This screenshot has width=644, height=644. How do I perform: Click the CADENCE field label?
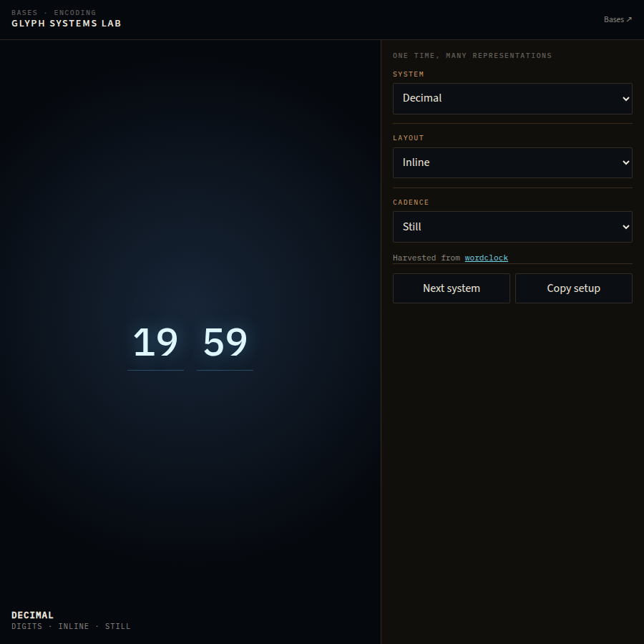[411, 203]
